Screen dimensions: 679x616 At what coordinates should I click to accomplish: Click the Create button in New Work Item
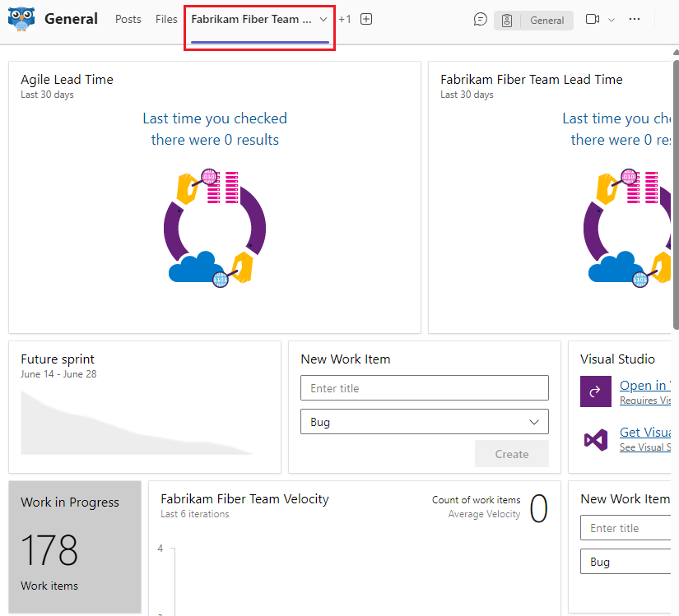(511, 453)
